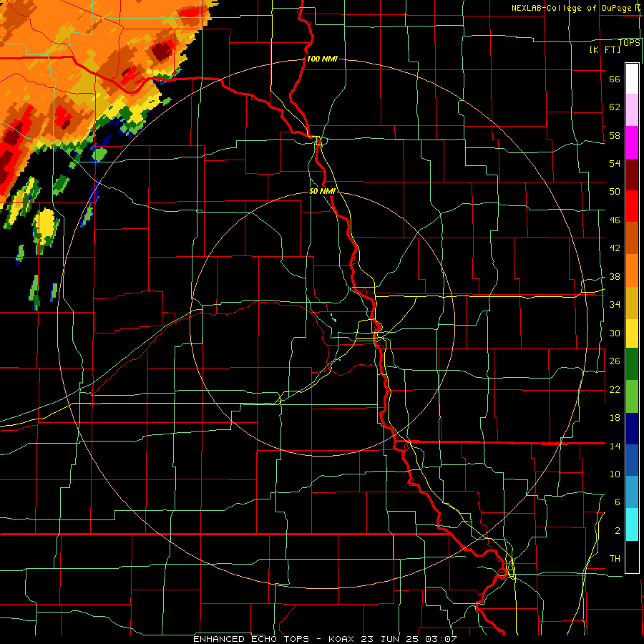The image size is (644, 644).
Task: Click the ENHANCED ECHO TOPS title text
Action: 251,639
